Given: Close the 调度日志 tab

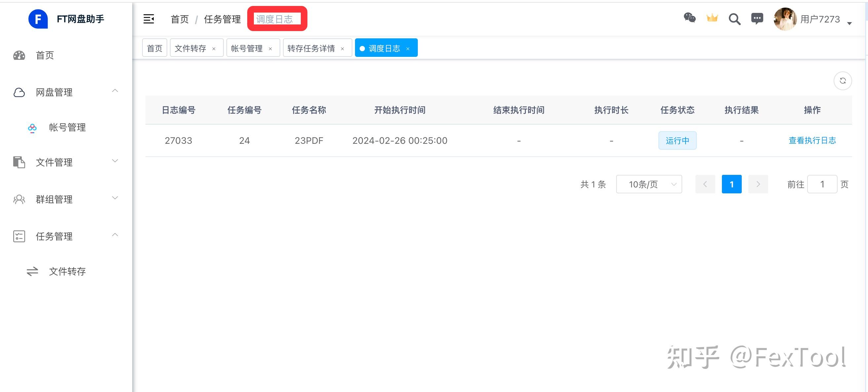Looking at the screenshot, I should pos(408,49).
